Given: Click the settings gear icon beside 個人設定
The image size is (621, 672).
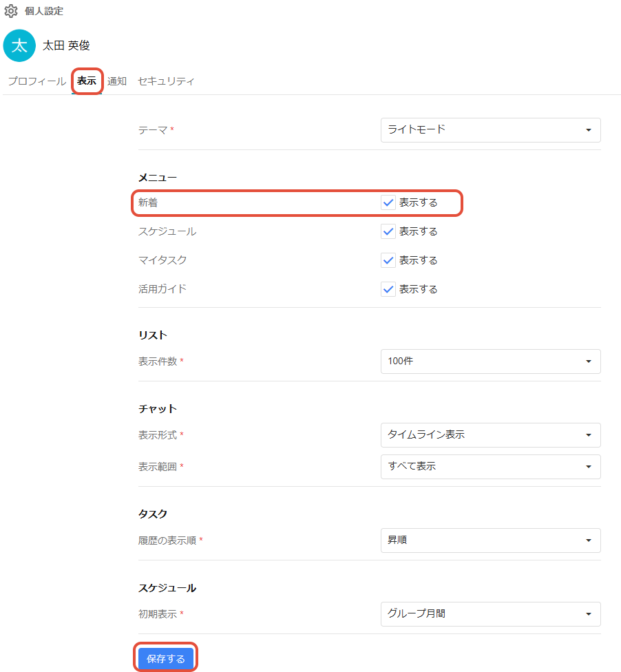Looking at the screenshot, I should (x=11, y=11).
